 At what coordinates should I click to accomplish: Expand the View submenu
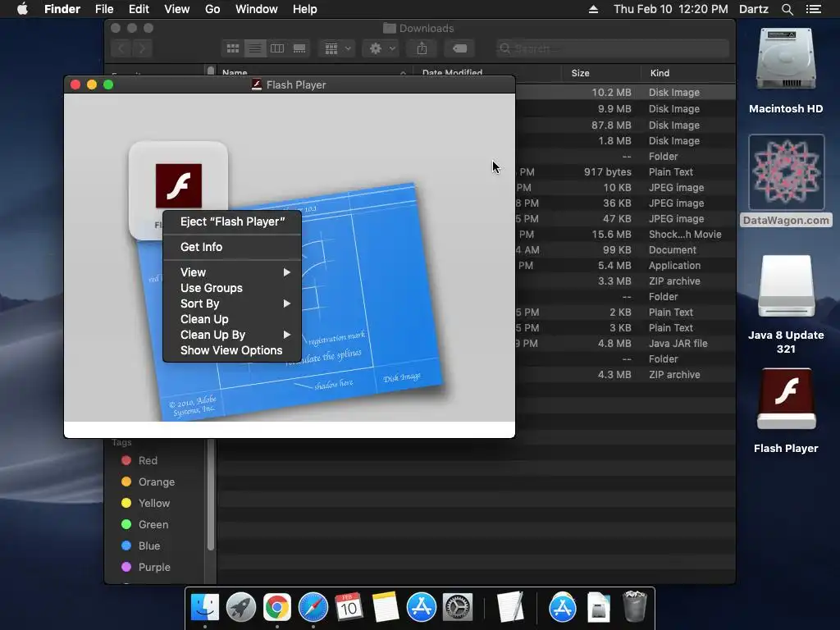point(232,272)
